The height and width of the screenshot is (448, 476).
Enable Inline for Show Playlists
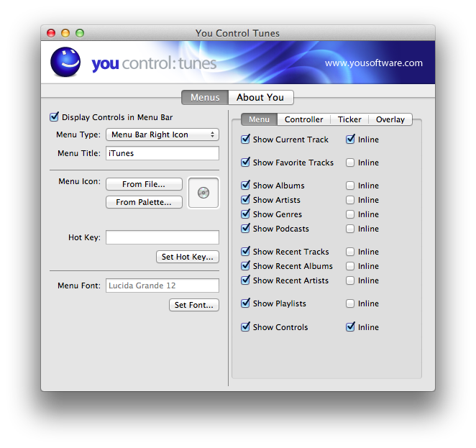pyautogui.click(x=350, y=303)
